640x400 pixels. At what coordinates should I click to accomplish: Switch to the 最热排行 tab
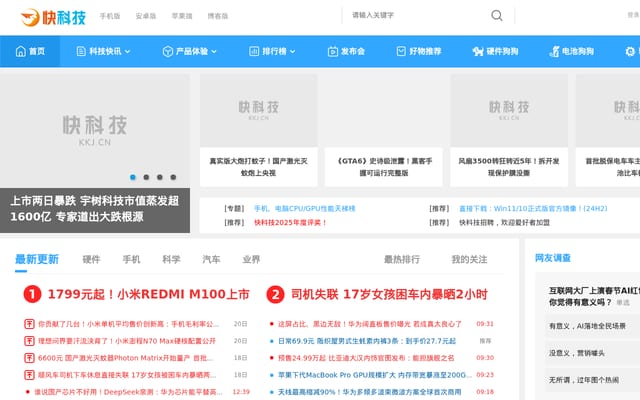(x=402, y=259)
